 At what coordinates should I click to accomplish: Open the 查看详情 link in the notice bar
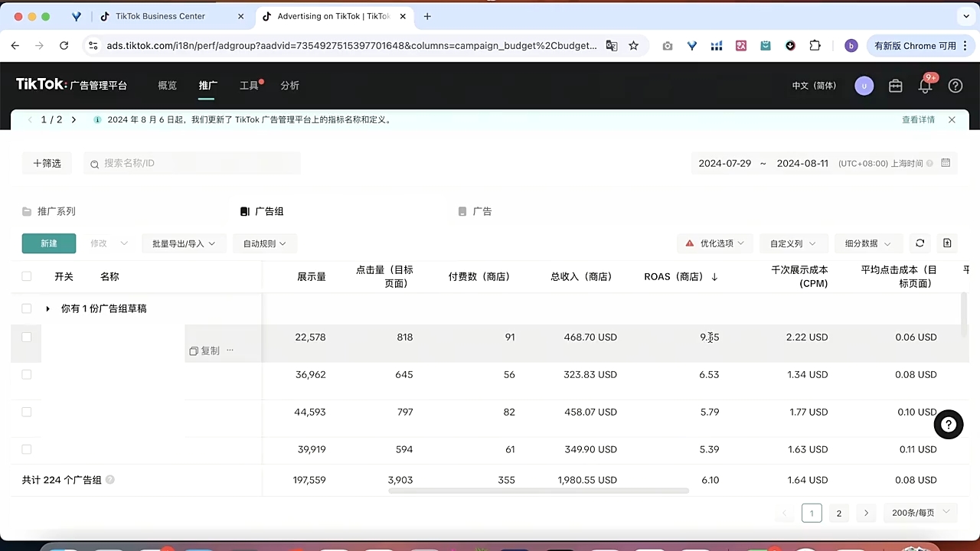pos(918,119)
